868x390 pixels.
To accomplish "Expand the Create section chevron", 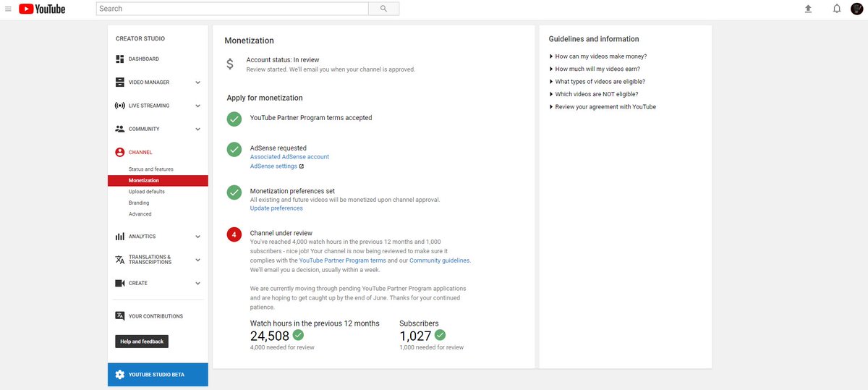I will coord(197,284).
